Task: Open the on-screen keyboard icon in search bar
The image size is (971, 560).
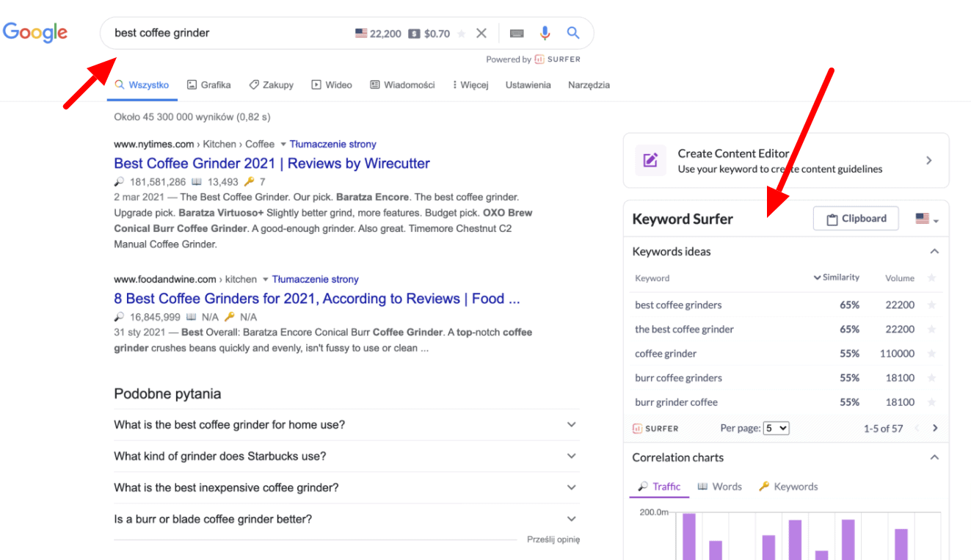Action: [x=517, y=32]
